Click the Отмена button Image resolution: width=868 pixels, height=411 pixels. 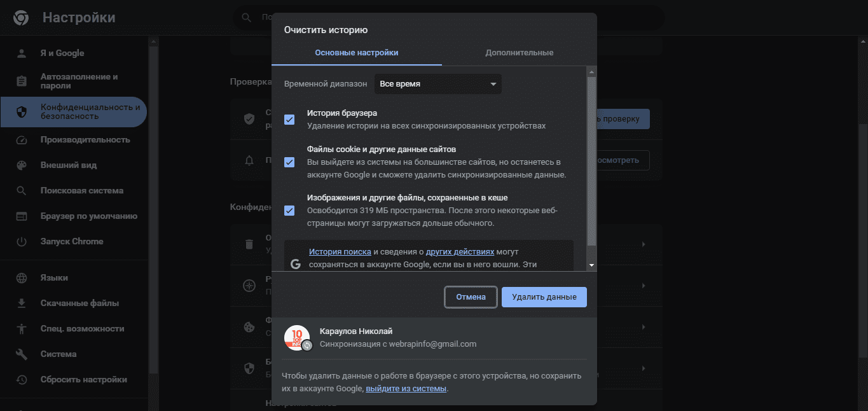pyautogui.click(x=471, y=297)
